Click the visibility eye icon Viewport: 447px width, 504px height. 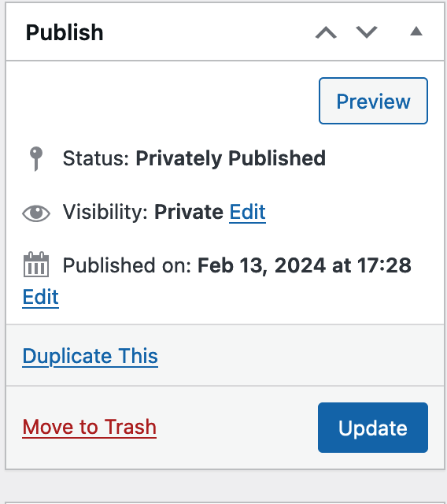(36, 213)
